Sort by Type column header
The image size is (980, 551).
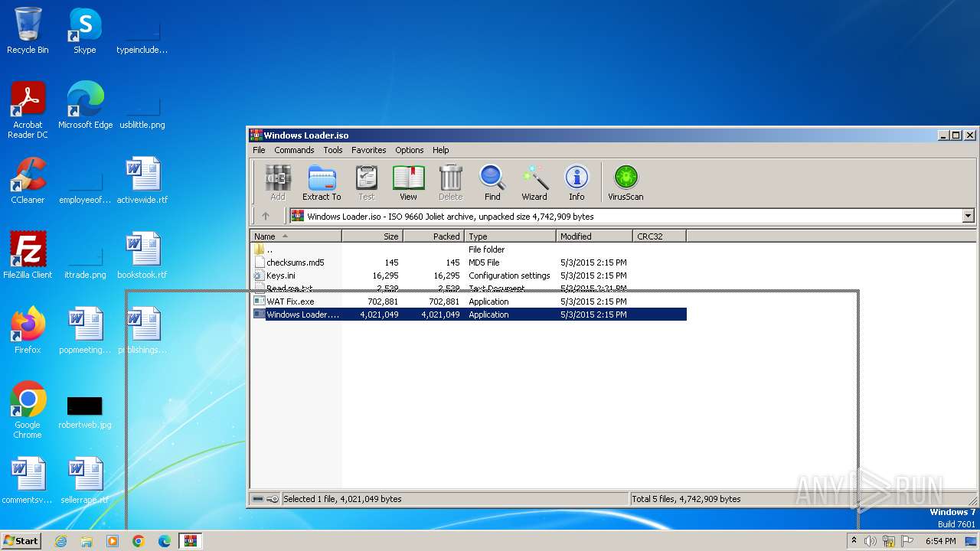click(x=511, y=236)
